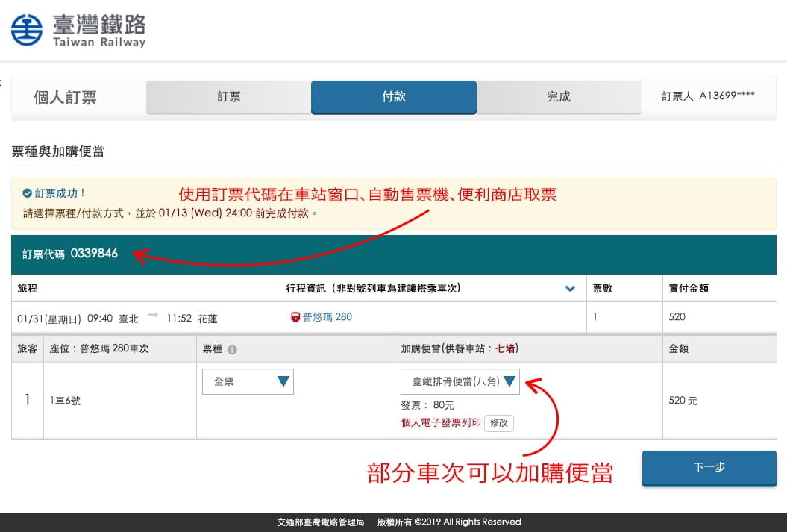Screen dimensions: 787x532
Task: Select the 訂票 step tab
Action: [229, 97]
